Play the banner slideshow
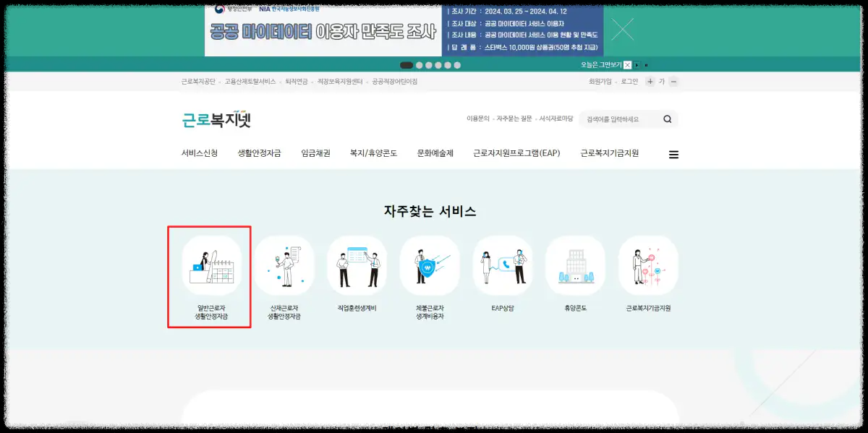Viewport: 868px width, 433px height. point(637,65)
